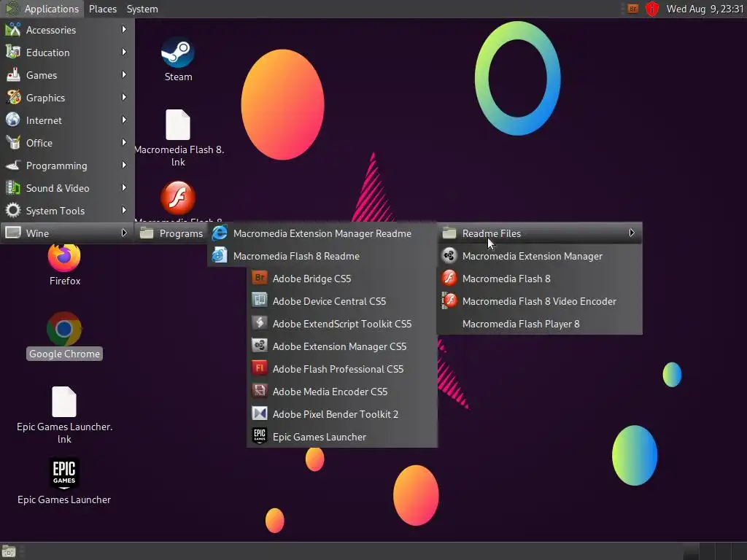This screenshot has height=560, width=747.
Task: Expand the Accessories submenu arrow
Action: pyautogui.click(x=124, y=29)
